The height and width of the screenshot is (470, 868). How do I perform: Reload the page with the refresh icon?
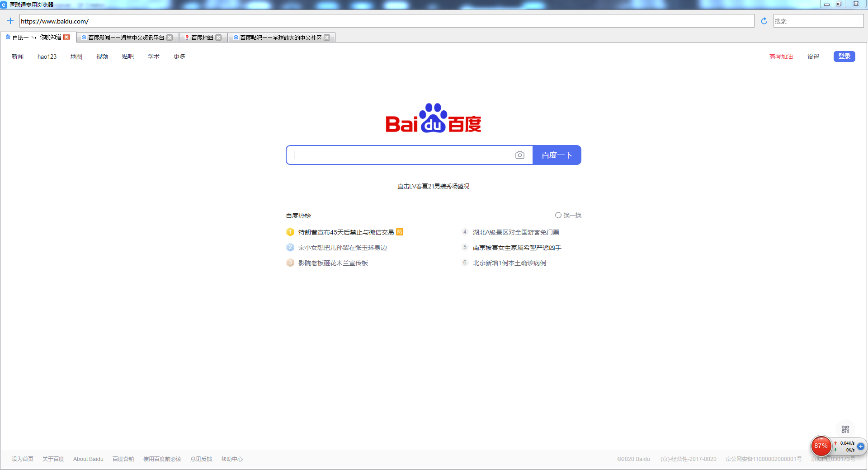click(x=764, y=21)
